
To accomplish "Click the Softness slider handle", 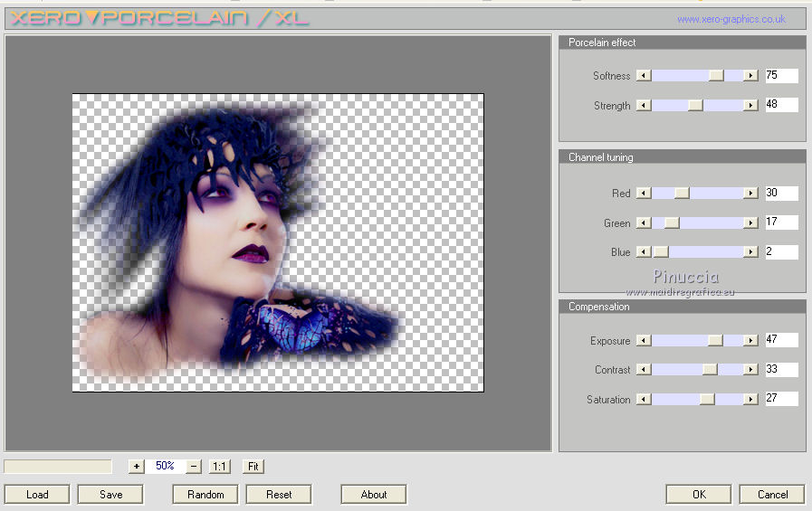I will coord(716,75).
